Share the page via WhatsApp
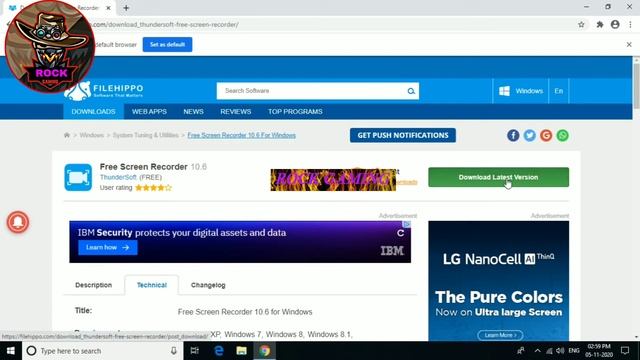640x360 pixels. [562, 136]
